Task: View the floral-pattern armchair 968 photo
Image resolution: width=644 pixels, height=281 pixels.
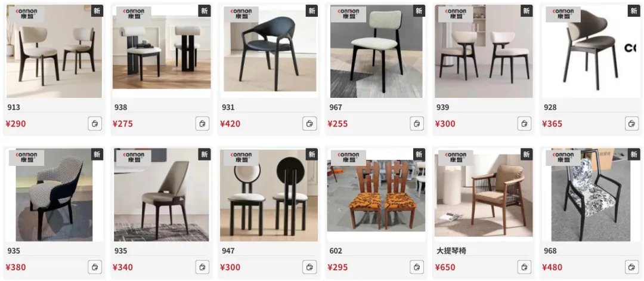Action: pos(590,195)
